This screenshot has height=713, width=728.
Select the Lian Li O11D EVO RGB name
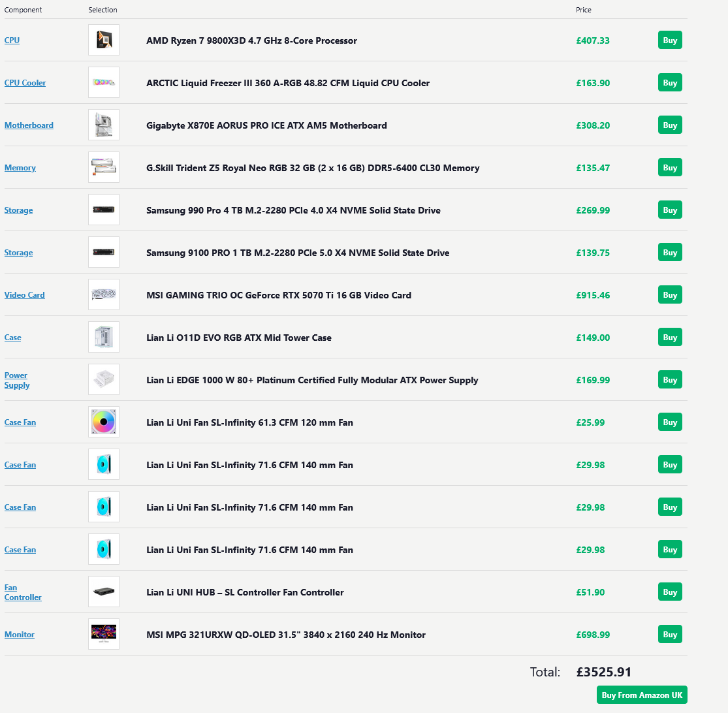click(x=239, y=338)
